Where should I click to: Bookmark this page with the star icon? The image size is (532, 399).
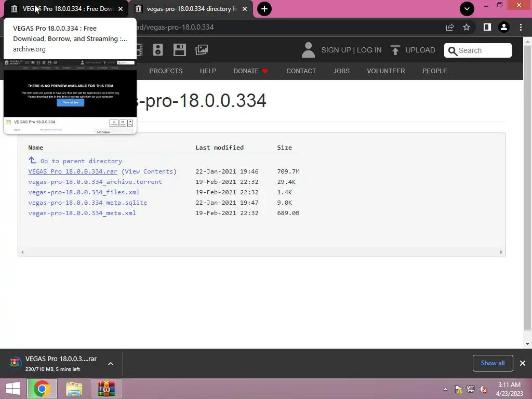(467, 27)
